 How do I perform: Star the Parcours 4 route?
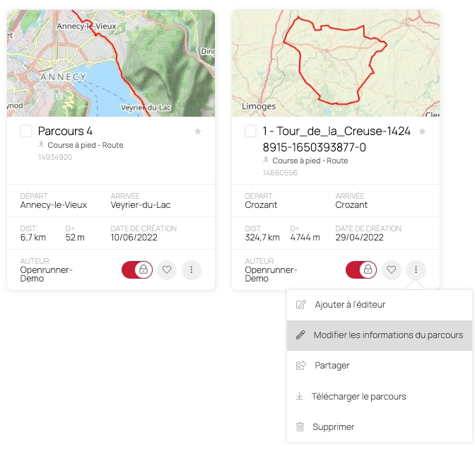click(198, 132)
